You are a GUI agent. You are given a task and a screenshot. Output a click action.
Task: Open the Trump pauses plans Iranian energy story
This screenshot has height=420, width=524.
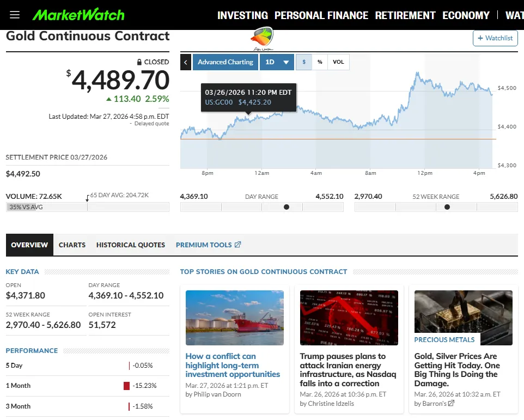348,370
